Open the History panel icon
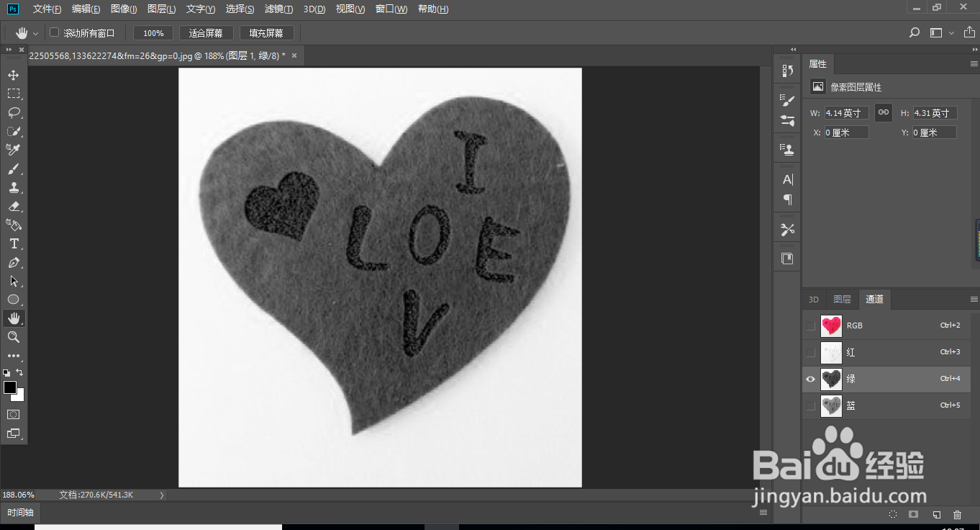This screenshot has height=530, width=980. [x=788, y=71]
